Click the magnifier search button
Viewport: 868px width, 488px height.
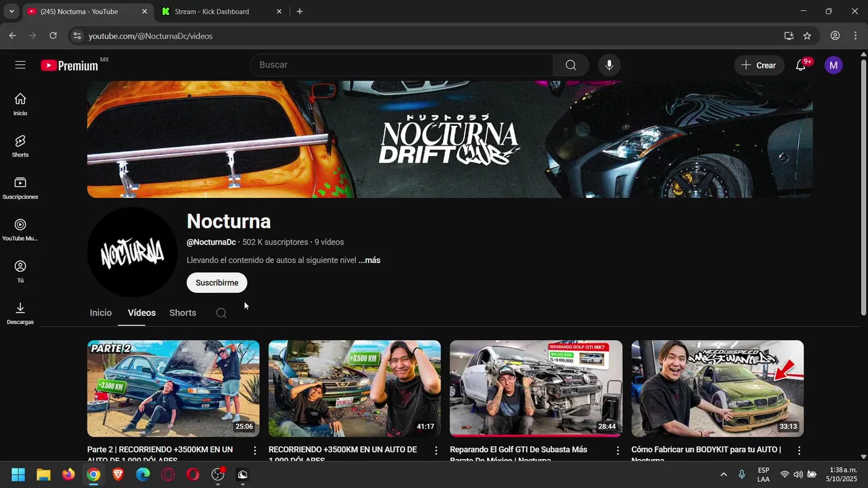[570, 65]
